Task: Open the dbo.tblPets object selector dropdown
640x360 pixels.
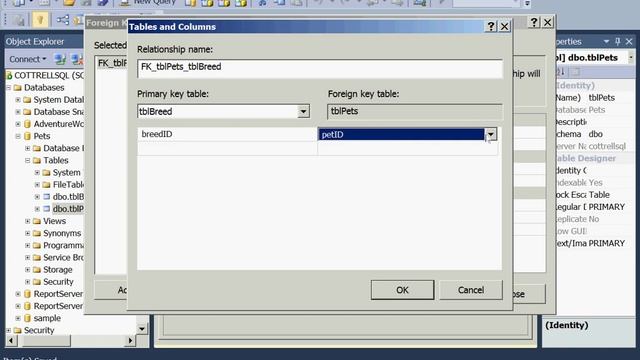Action: (631, 58)
